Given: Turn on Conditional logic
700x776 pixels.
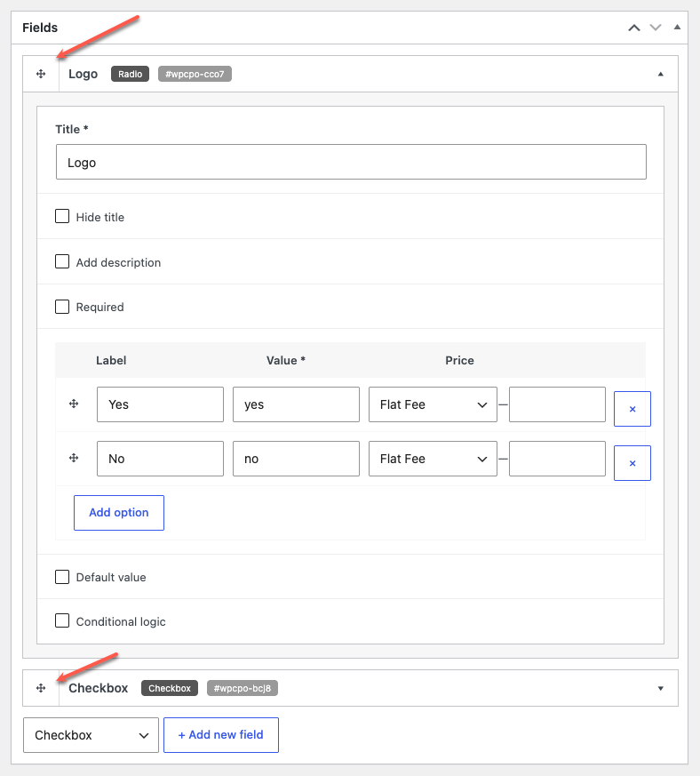Looking at the screenshot, I should click(62, 620).
